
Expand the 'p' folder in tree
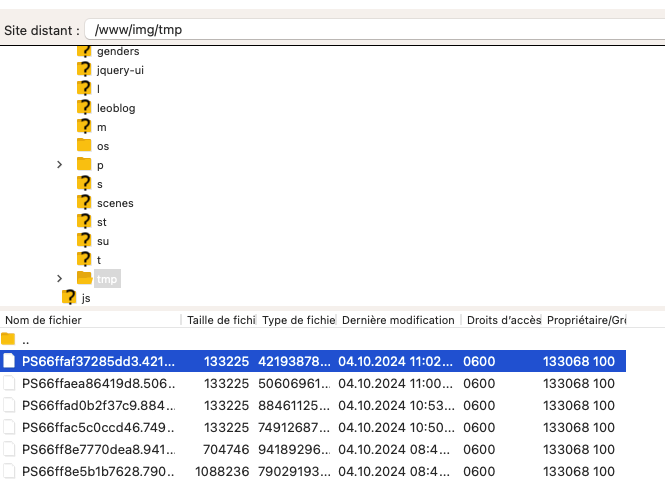pos(59,165)
